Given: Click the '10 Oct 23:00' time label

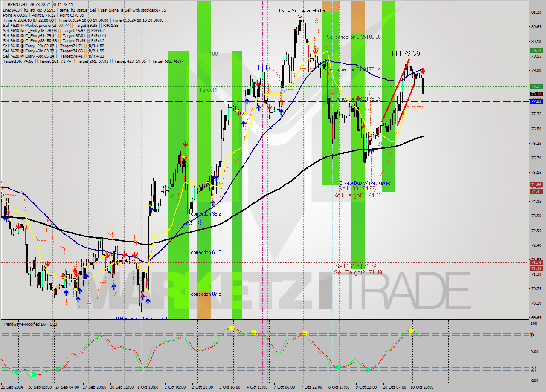Looking at the screenshot, I should tap(422, 387).
